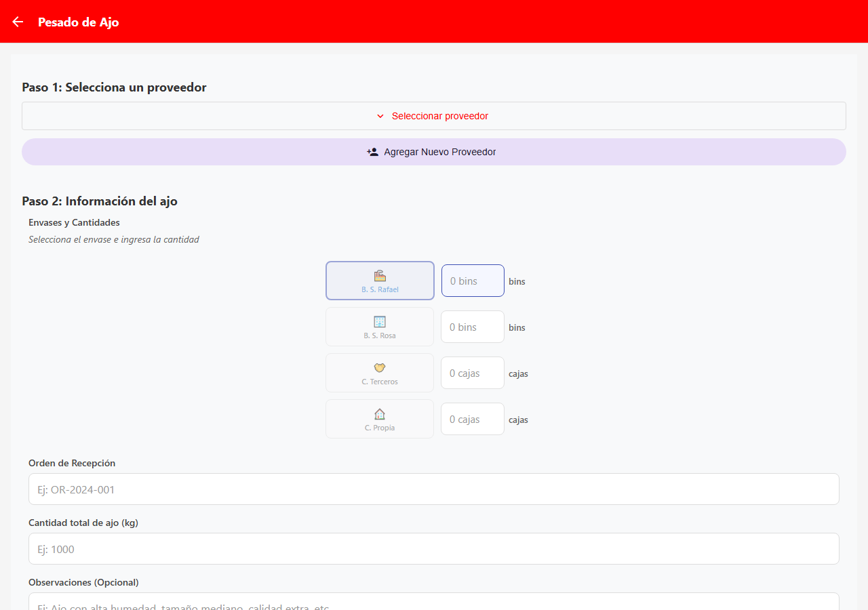This screenshot has height=610, width=868.
Task: Choose the B. S. Rosa container label
Action: [380, 335]
